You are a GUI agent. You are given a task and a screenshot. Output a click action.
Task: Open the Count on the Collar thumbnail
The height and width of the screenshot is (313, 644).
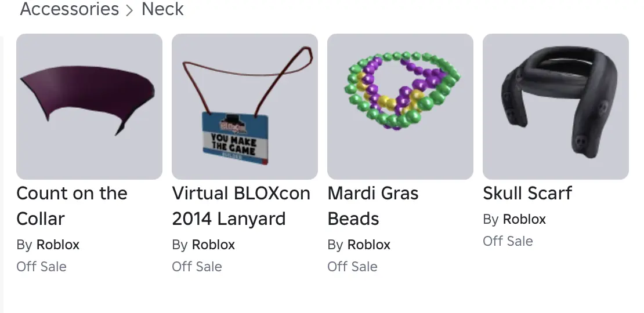(x=89, y=106)
